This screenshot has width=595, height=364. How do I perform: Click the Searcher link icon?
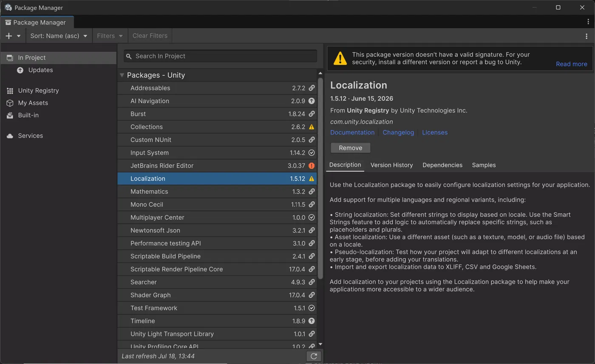[312, 282]
